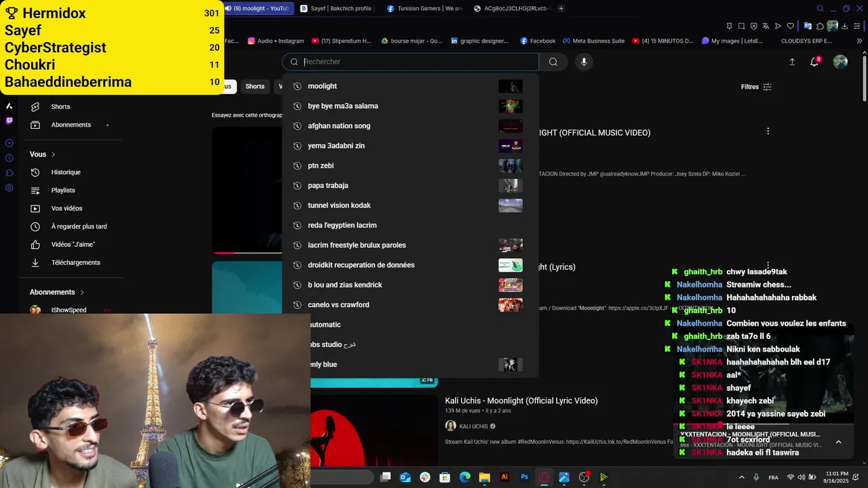Select the bye bye ma3a salama suggestion
The height and width of the screenshot is (488, 868).
pos(410,106)
